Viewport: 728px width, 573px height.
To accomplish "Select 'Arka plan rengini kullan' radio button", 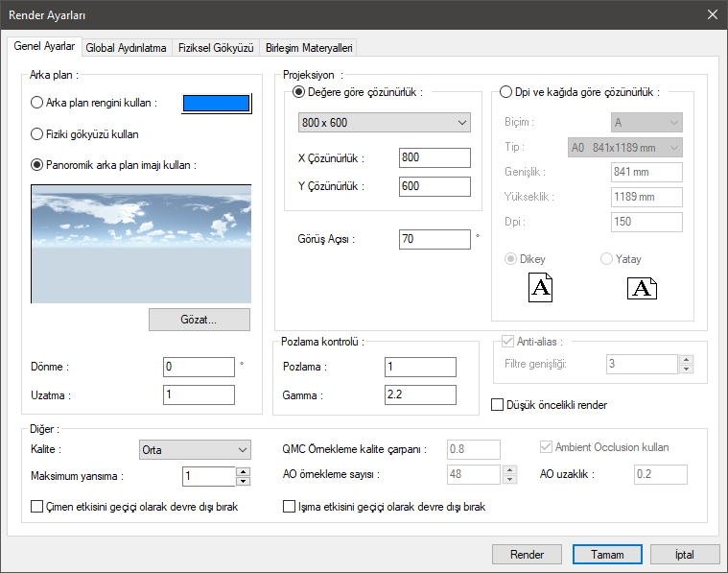I will point(38,103).
